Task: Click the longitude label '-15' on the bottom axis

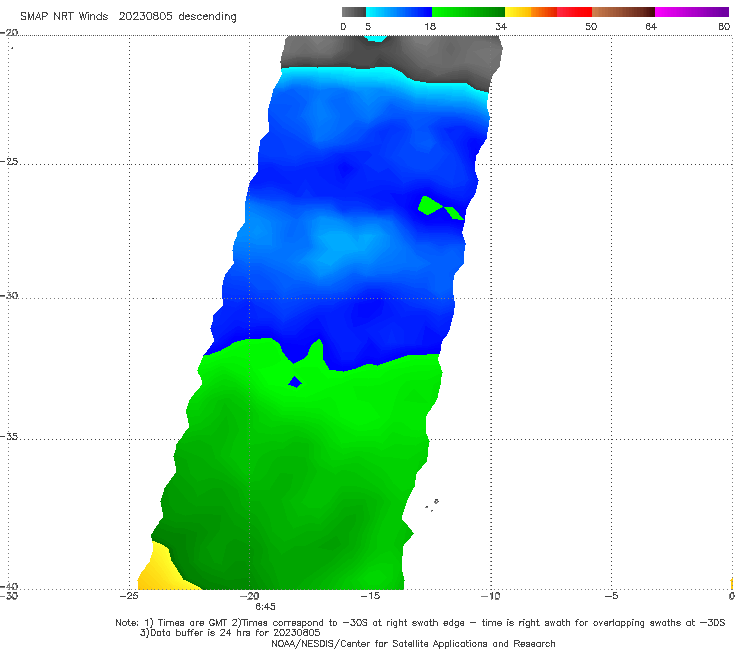Action: (x=370, y=596)
